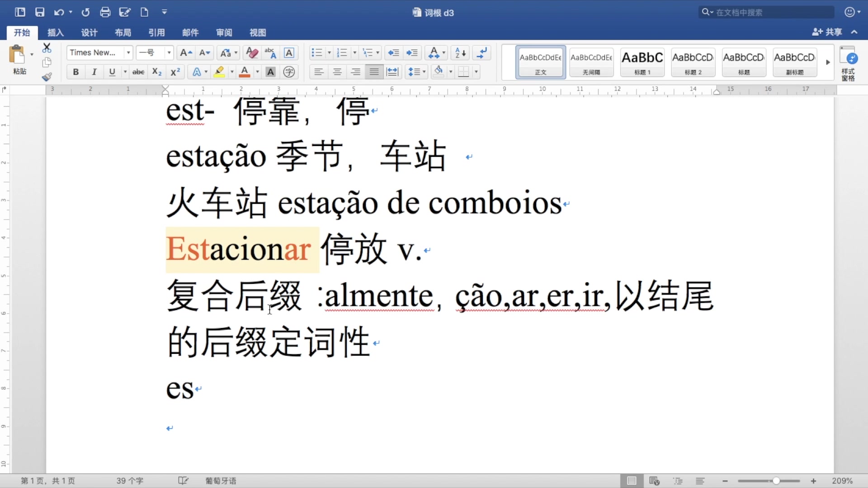Click the Redo icon
Screen dimensions: 868x488
85,12
